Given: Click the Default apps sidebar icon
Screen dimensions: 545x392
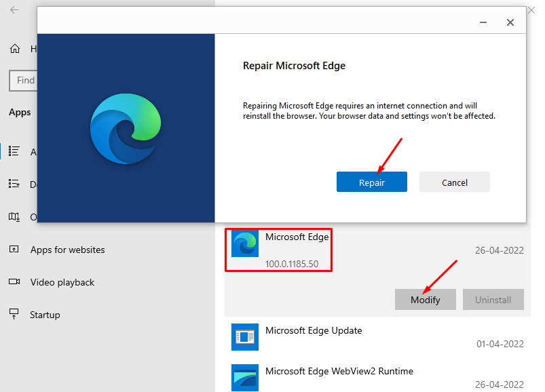Looking at the screenshot, I should [x=14, y=184].
